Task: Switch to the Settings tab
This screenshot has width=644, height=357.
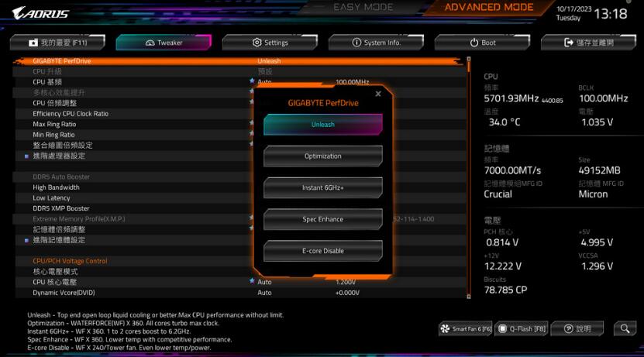Action: [270, 43]
